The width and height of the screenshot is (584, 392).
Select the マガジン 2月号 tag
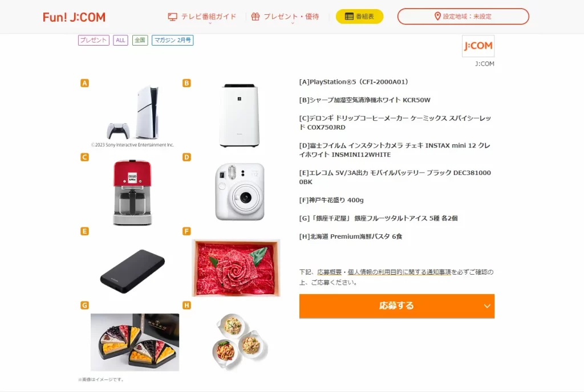(172, 40)
